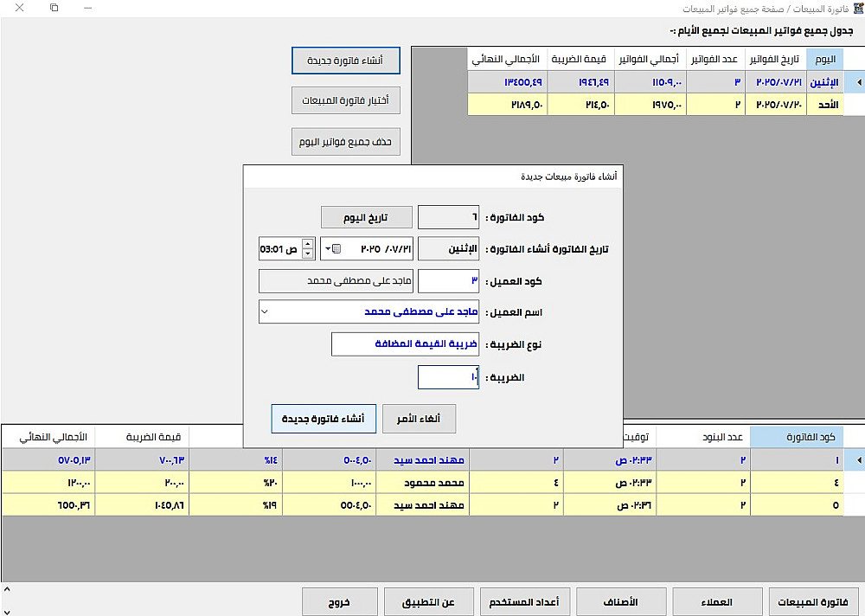The image size is (865, 616).
Task: Increase time with the spinner up arrow
Action: 308,243
